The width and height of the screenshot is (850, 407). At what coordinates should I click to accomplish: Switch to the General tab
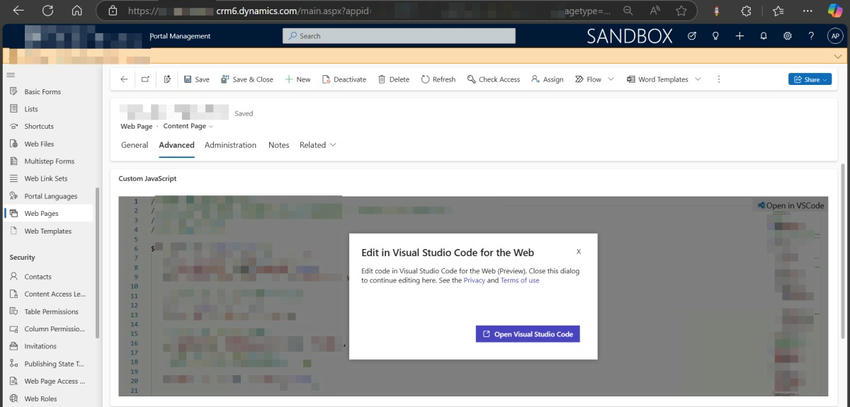(134, 145)
